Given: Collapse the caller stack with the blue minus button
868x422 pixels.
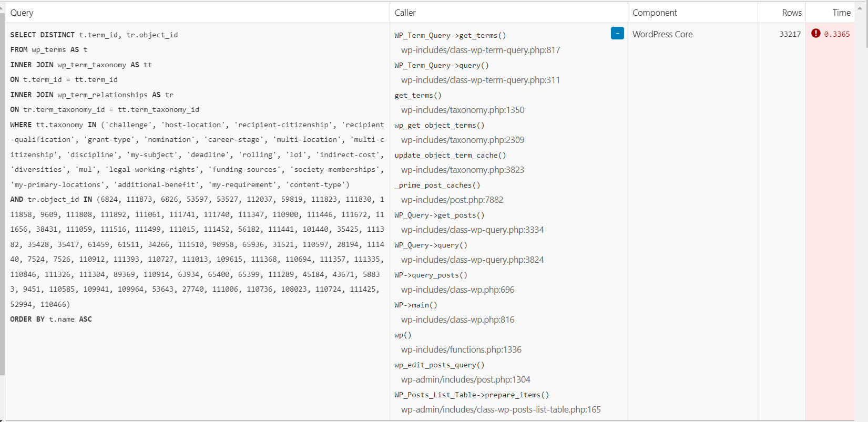Looking at the screenshot, I should (x=617, y=34).
